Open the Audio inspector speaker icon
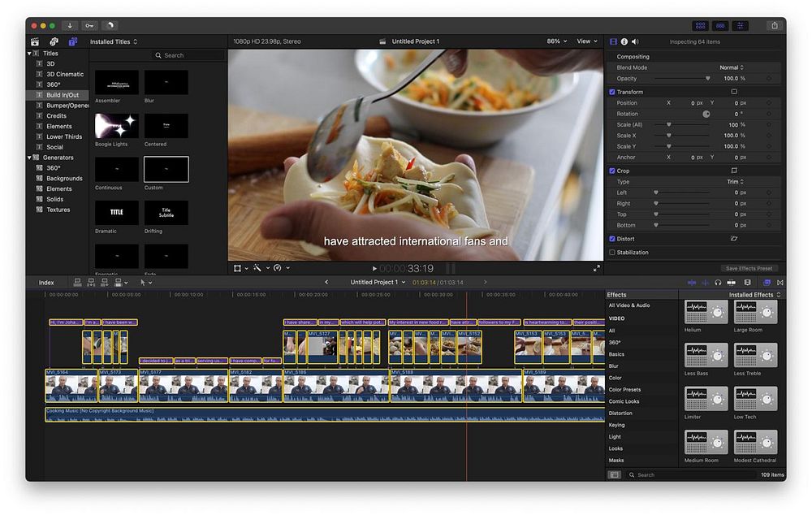 635,41
